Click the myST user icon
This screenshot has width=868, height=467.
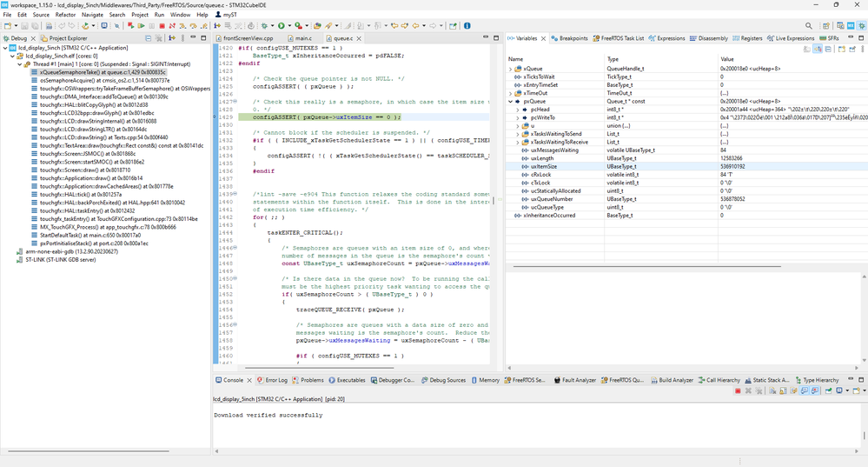pos(219,15)
